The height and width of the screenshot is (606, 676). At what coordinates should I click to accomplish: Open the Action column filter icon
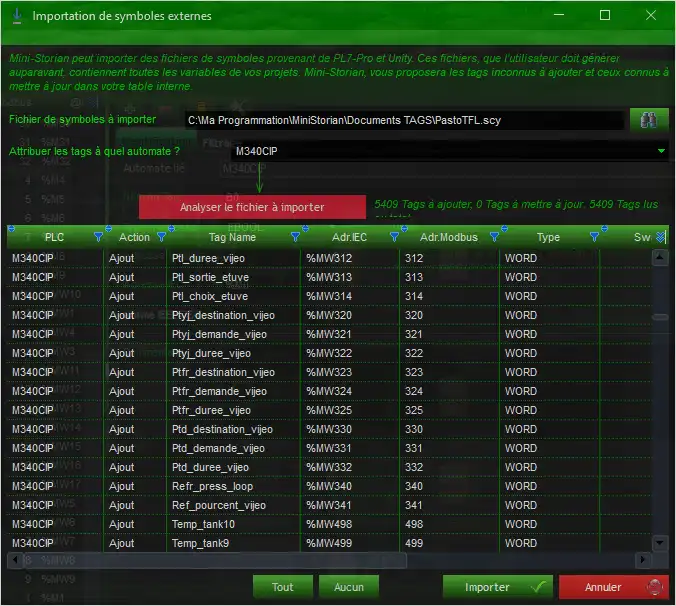coord(161,237)
